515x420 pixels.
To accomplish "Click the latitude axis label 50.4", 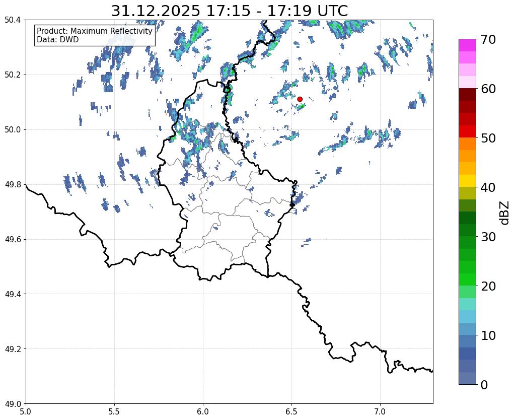I will pyautogui.click(x=13, y=20).
